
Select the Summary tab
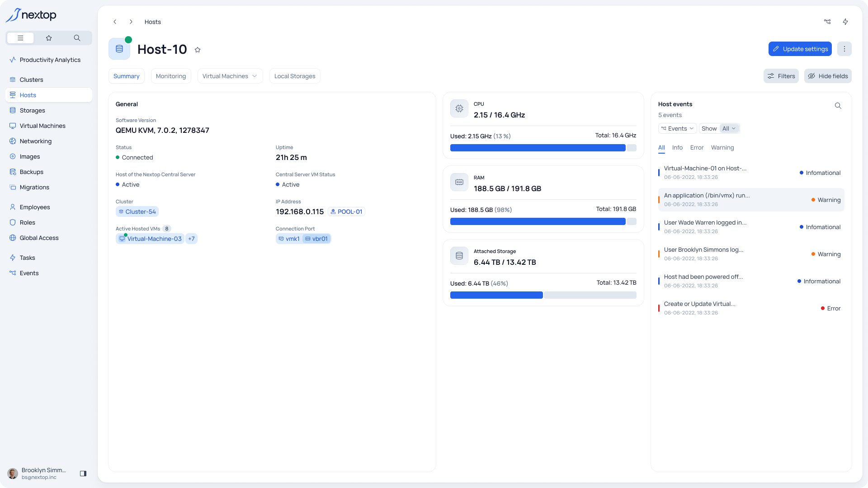(126, 76)
